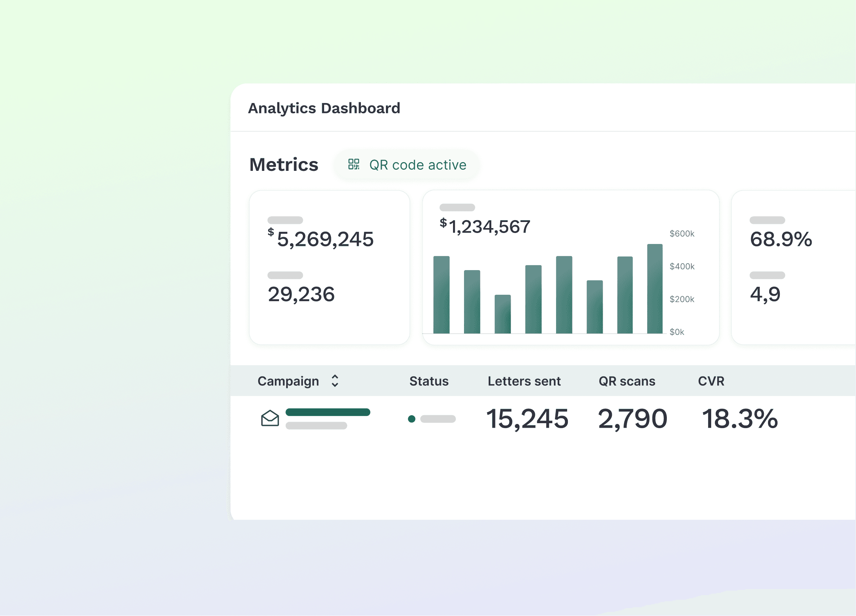Click the green status dot
The width and height of the screenshot is (856, 616).
411,419
